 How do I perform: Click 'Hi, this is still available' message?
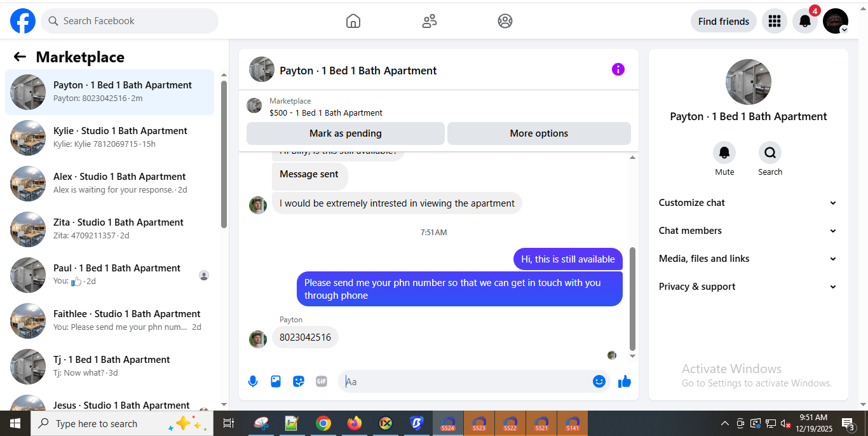(568, 259)
